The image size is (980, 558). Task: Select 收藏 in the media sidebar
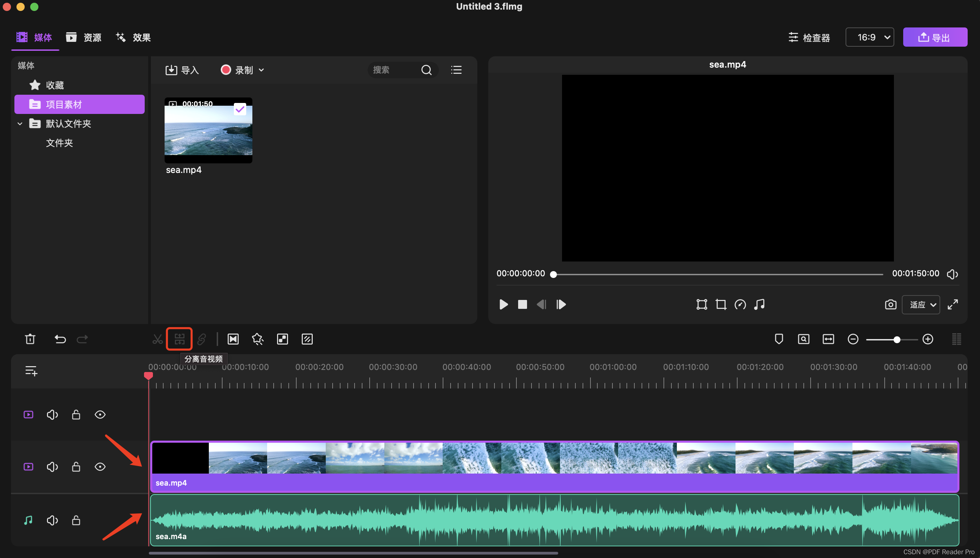(80, 85)
